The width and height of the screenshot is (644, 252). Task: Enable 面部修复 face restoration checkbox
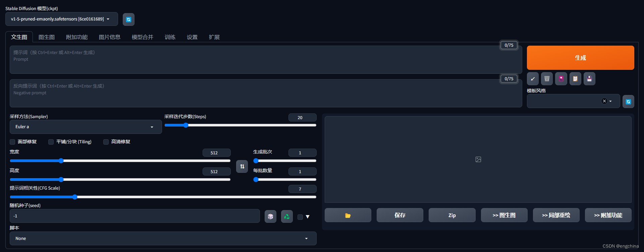click(12, 142)
